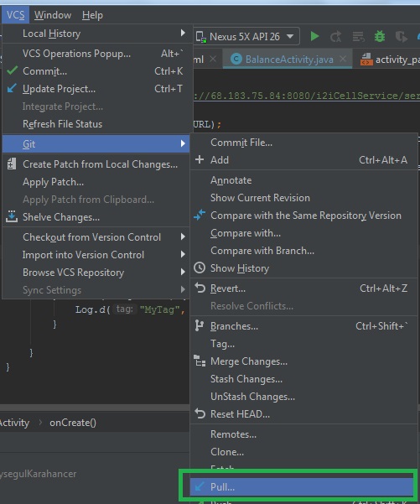This screenshot has width=420, height=504.
Task: Click the device icon beside Nexus 5X
Action: tap(201, 37)
